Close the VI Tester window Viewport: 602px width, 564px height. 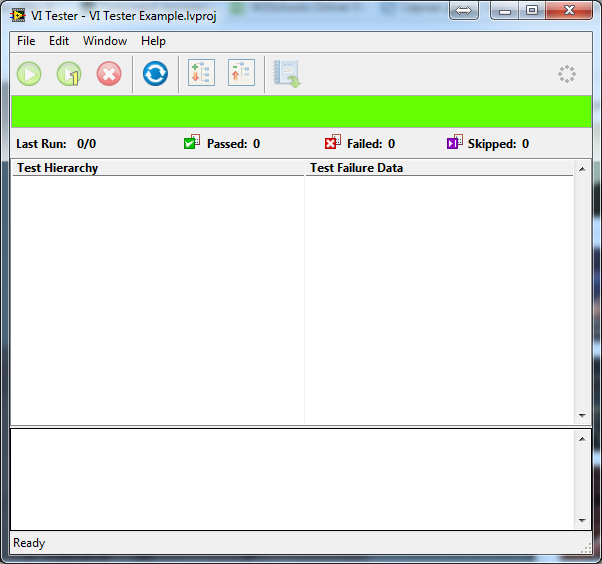point(569,11)
